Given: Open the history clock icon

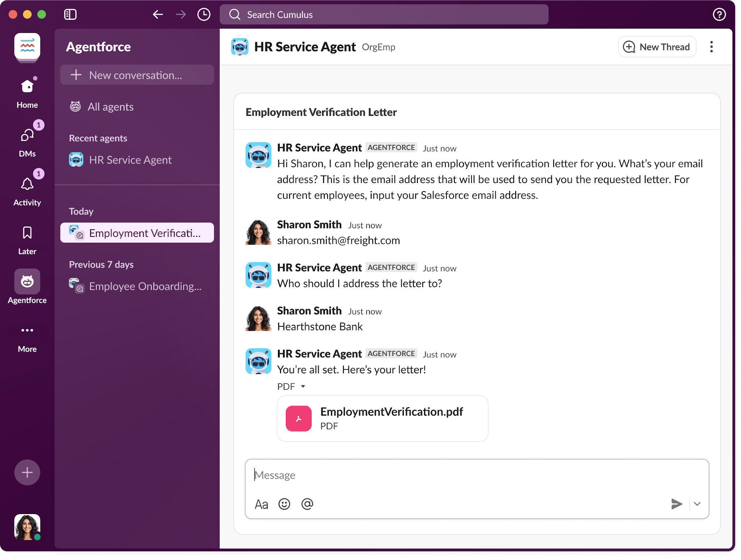Looking at the screenshot, I should [x=204, y=14].
